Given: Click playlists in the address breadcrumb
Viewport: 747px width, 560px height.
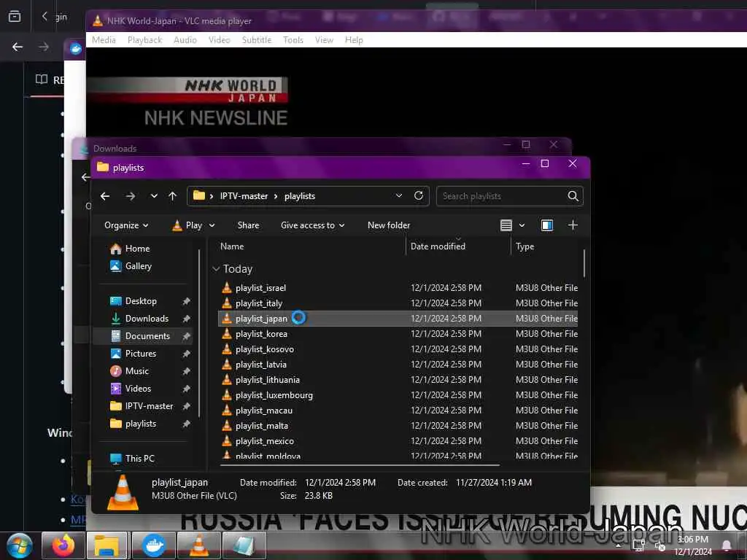Looking at the screenshot, I should click(x=300, y=196).
